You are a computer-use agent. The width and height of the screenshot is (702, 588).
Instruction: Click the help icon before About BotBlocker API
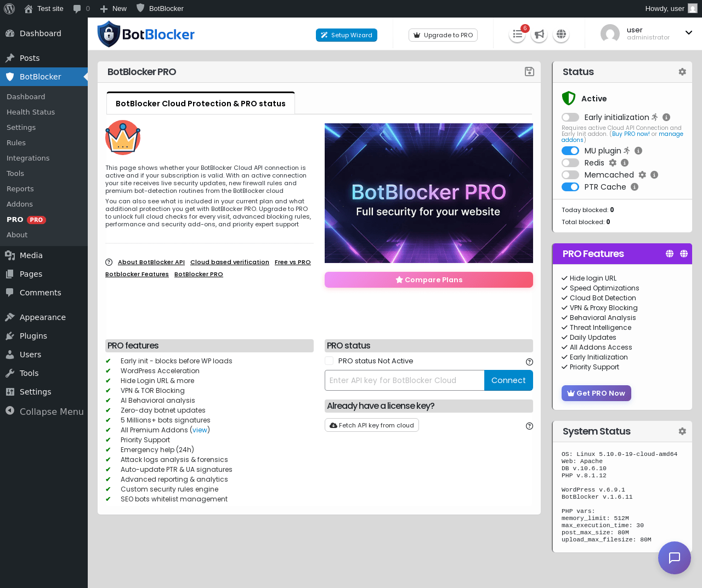[109, 262]
